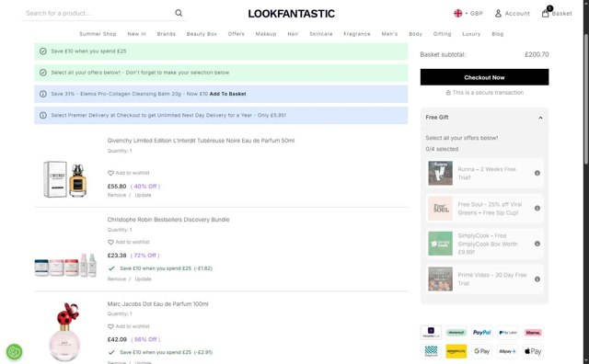Click the Checkout Now button
The height and width of the screenshot is (364, 589).
[484, 77]
